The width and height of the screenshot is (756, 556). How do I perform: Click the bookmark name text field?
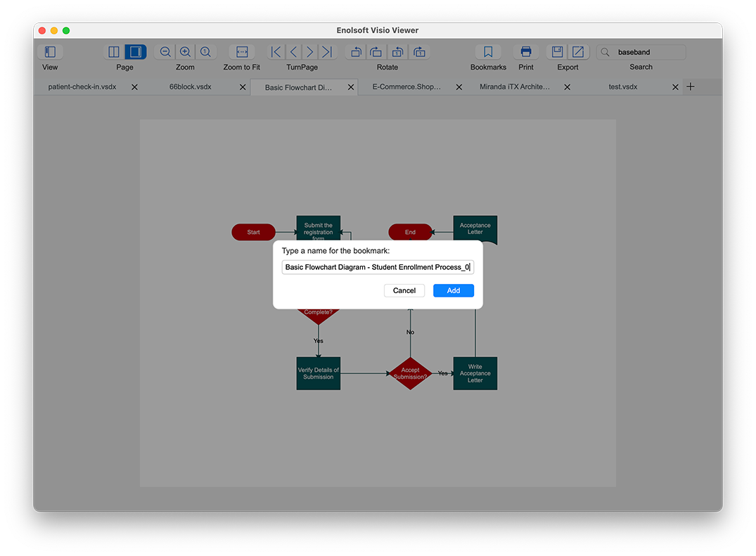pyautogui.click(x=378, y=267)
